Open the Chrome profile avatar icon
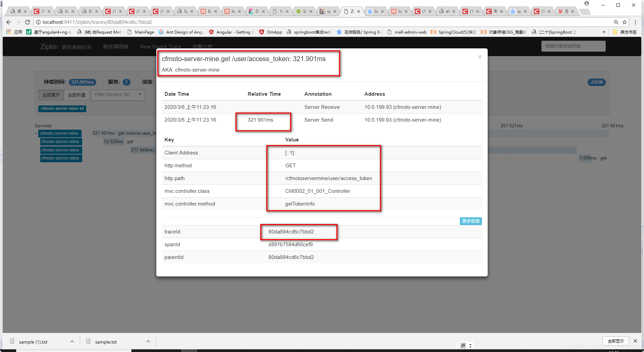Image resolution: width=644 pixels, height=352 pixels. (x=587, y=4)
